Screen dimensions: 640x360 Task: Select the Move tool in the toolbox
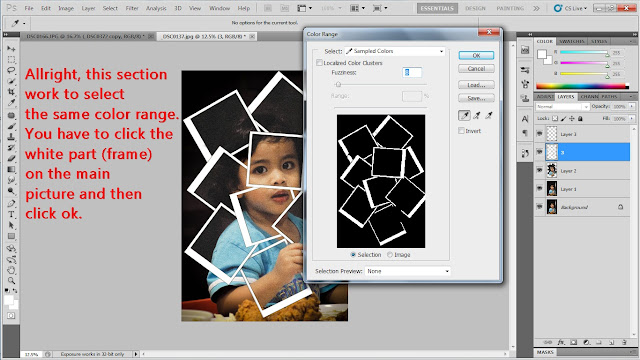tap(11, 49)
